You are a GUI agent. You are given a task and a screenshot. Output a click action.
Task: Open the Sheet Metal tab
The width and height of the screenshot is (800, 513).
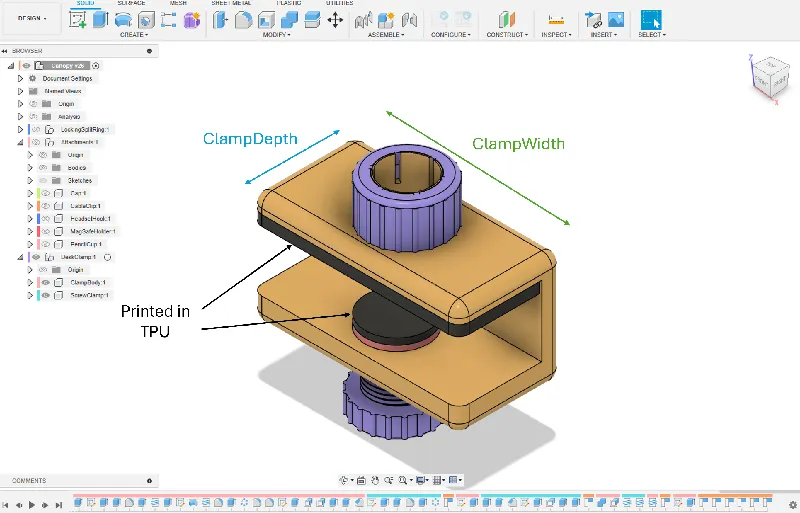pos(231,3)
